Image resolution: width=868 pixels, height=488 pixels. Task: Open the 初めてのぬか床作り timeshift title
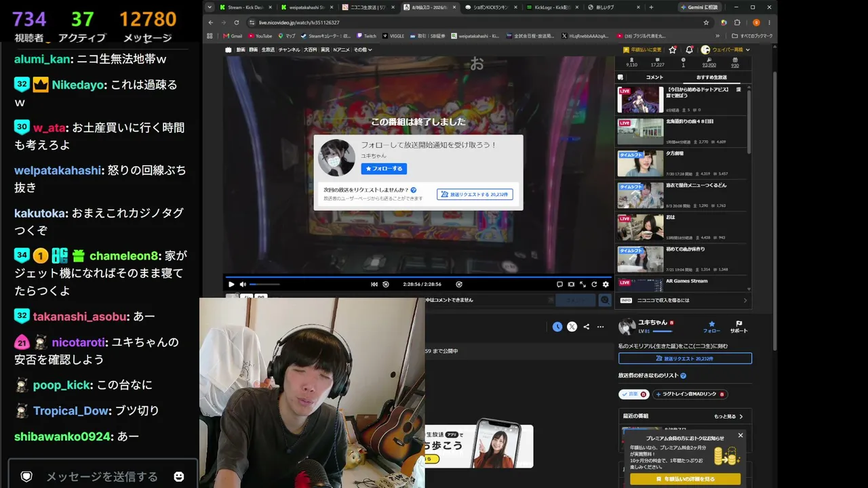coord(685,249)
